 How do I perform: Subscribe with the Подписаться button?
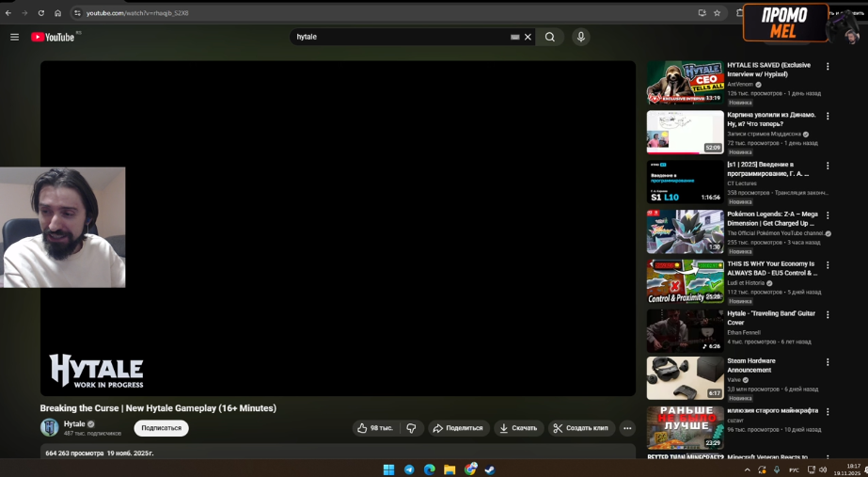click(x=161, y=428)
